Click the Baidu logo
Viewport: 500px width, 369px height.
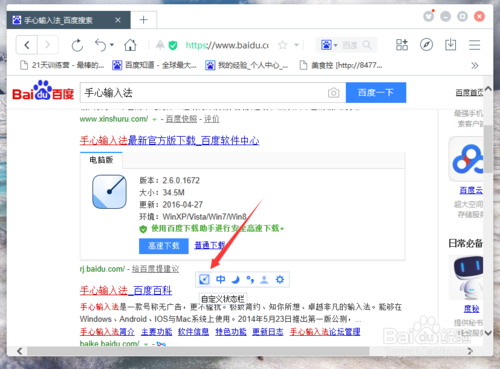(x=43, y=91)
